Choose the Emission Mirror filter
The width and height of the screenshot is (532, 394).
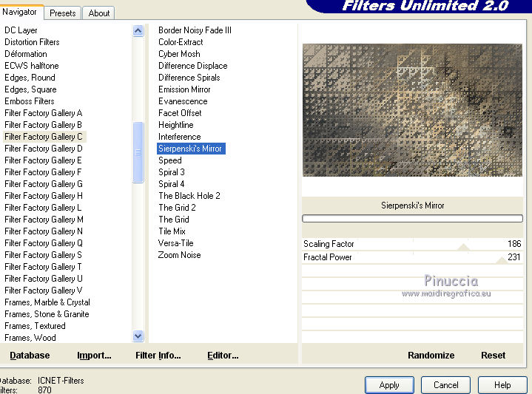click(x=184, y=89)
